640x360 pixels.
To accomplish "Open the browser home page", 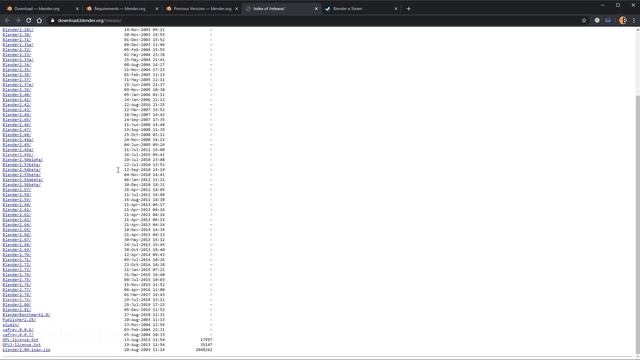I will [x=39, y=20].
